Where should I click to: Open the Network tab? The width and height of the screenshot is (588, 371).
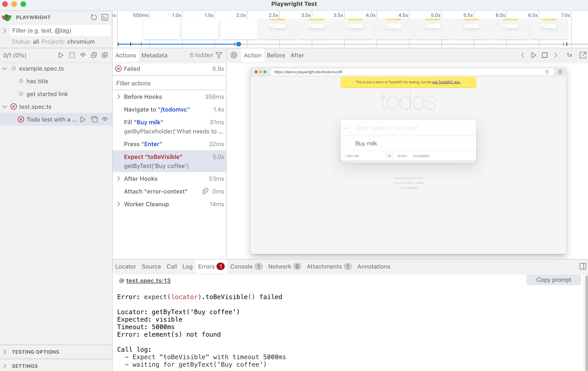point(284,266)
